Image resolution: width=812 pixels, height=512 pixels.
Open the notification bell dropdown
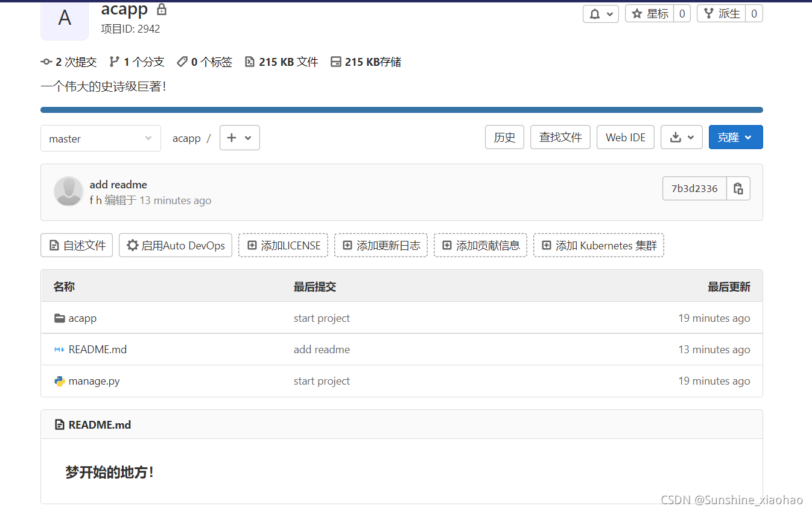(x=600, y=14)
